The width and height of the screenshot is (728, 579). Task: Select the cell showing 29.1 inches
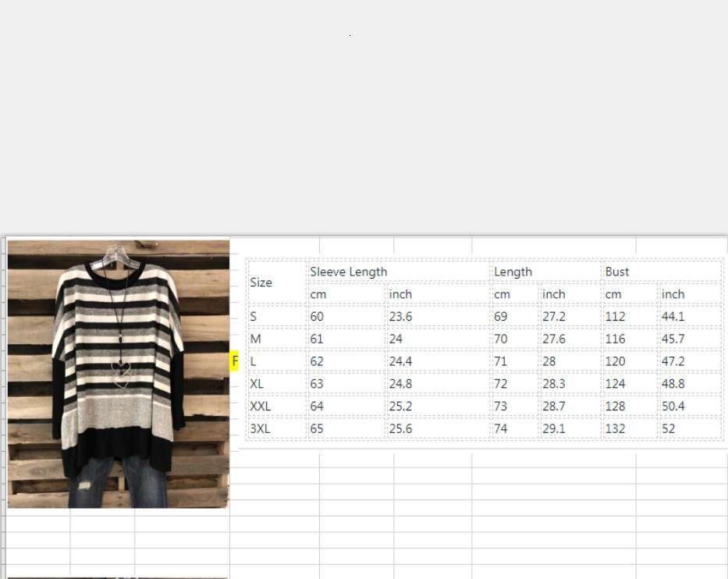coord(554,429)
